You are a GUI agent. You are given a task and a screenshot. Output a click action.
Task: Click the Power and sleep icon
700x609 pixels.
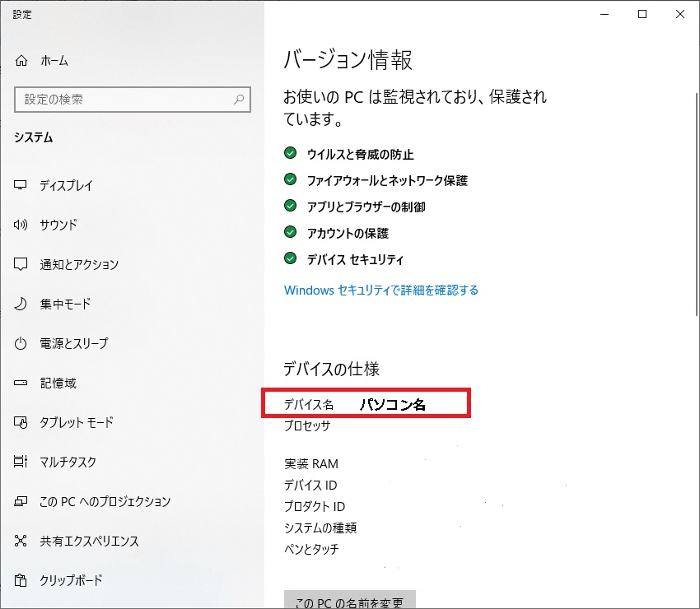pyautogui.click(x=21, y=343)
